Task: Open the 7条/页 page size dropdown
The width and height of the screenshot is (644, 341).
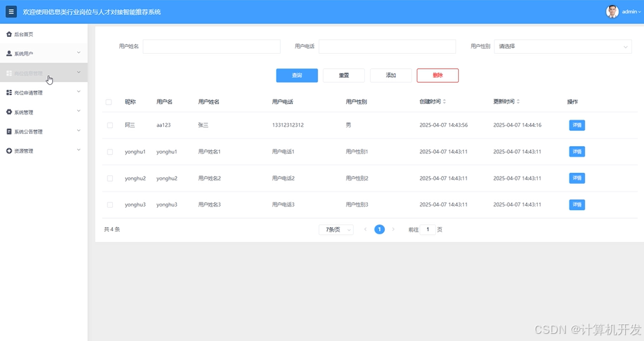Action: click(336, 230)
